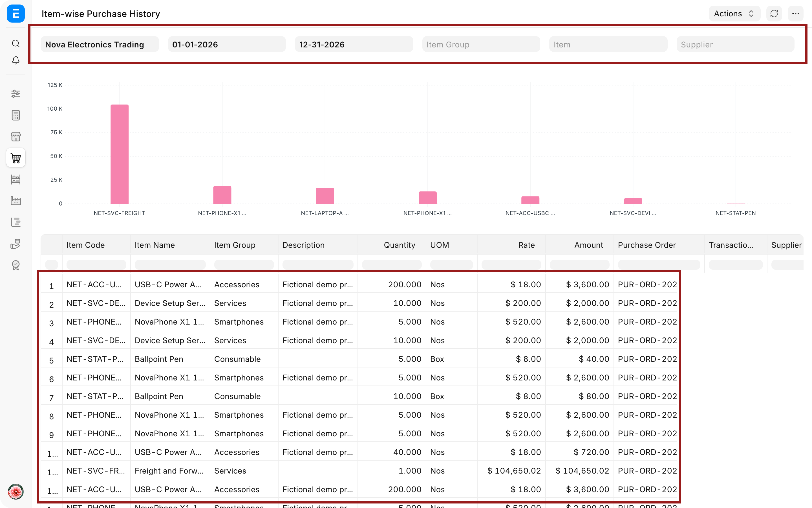Open the Item filter field
Viewport: 812px width, 508px height.
click(608, 44)
